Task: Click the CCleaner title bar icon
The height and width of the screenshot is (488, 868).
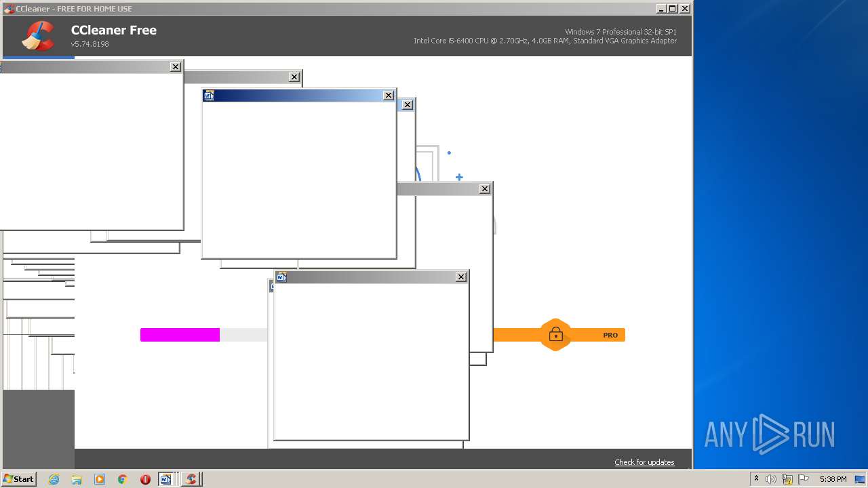Action: pyautogui.click(x=9, y=9)
